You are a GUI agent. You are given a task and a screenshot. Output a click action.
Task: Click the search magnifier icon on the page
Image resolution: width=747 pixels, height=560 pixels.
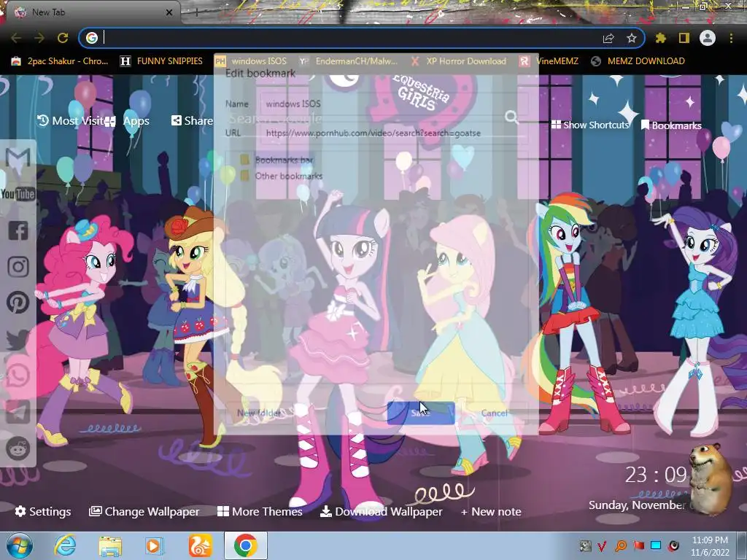click(511, 117)
